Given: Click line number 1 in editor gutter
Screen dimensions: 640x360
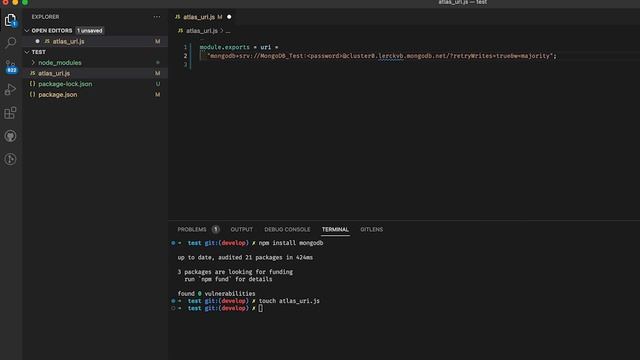Looking at the screenshot, I should point(185,47).
